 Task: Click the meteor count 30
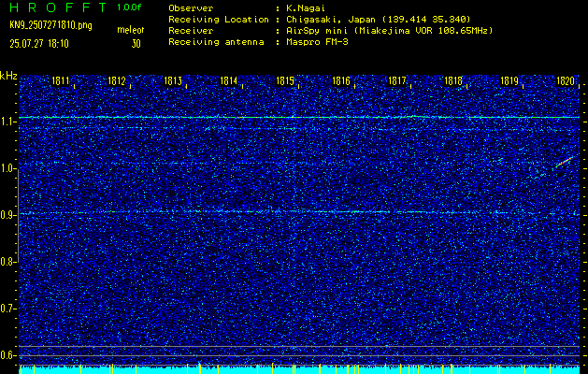136,44
